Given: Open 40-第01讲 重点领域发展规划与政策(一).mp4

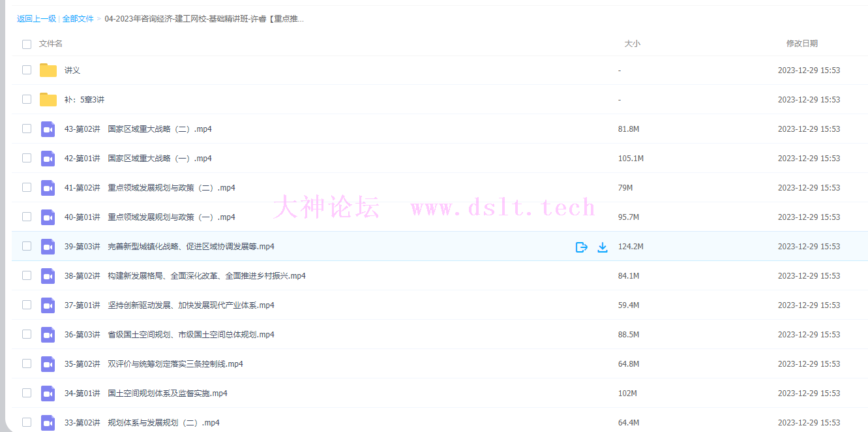Looking at the screenshot, I should pyautogui.click(x=150, y=217).
